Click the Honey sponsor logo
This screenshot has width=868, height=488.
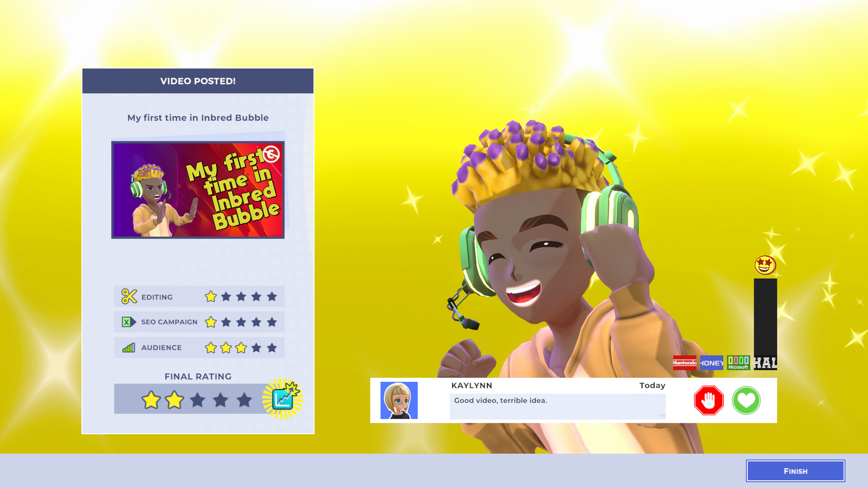pos(712,363)
